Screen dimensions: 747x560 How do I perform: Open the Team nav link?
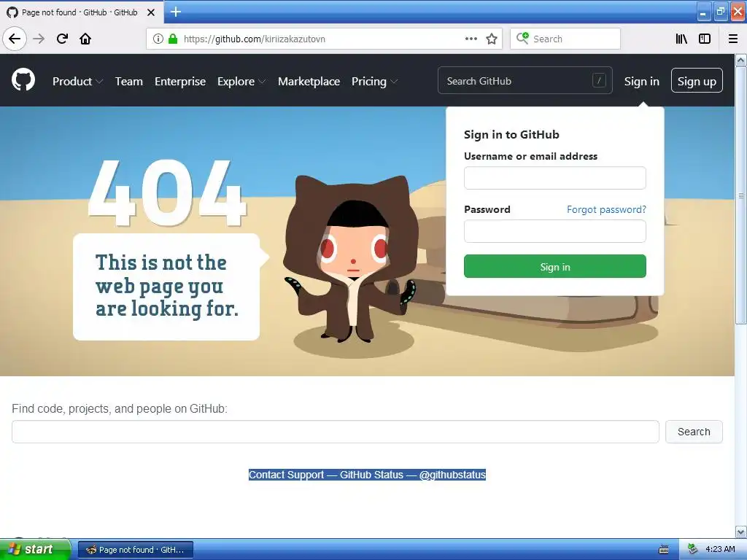128,82
